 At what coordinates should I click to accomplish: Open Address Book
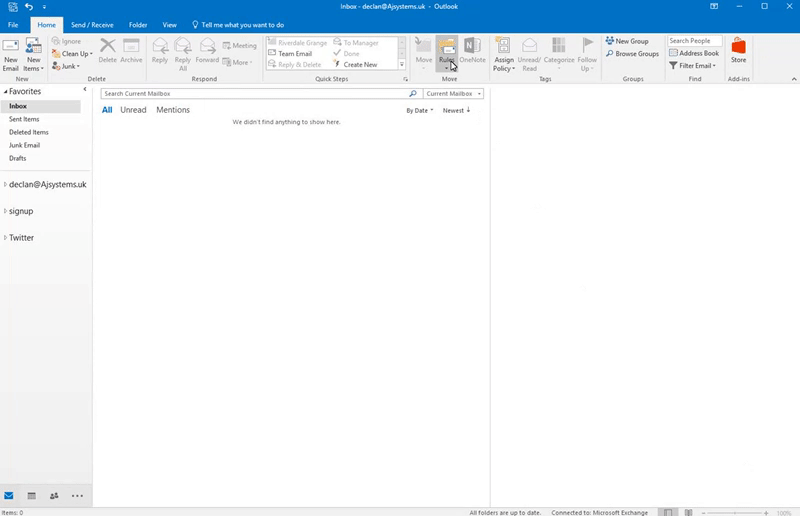pos(694,53)
